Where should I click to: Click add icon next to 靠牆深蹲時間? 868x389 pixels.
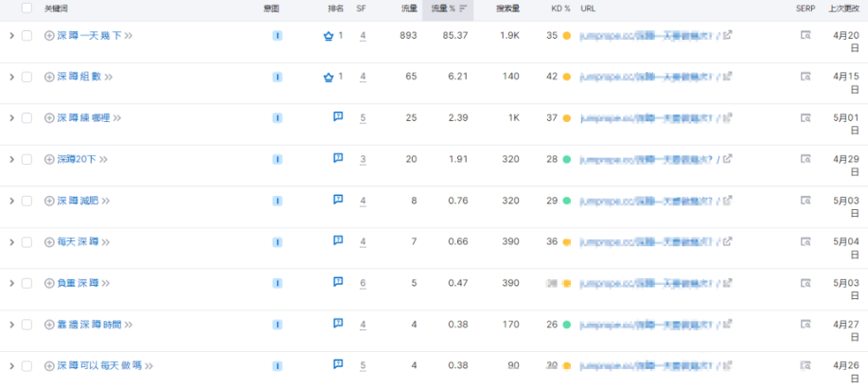(x=49, y=325)
